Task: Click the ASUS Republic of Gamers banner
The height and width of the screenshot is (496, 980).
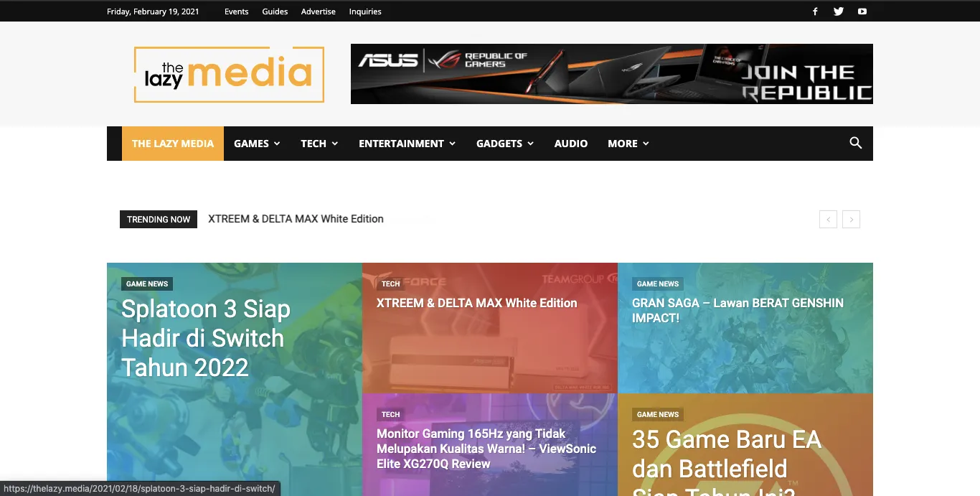Action: [611, 74]
